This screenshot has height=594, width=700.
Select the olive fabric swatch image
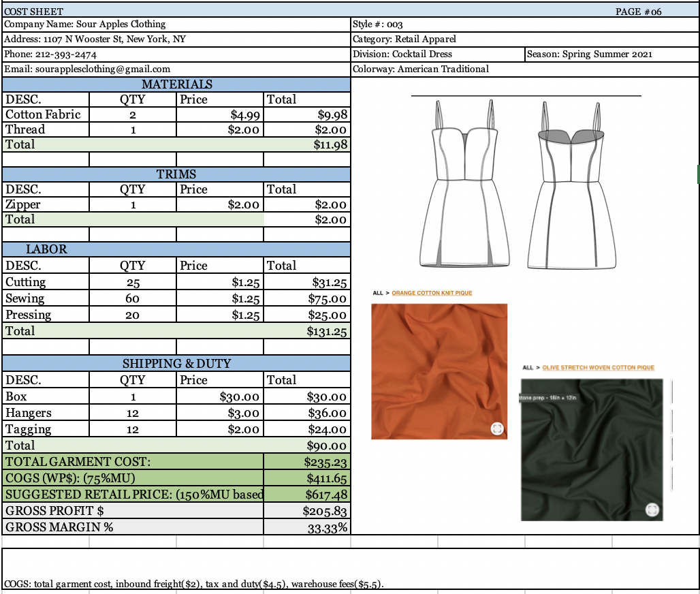tap(592, 450)
